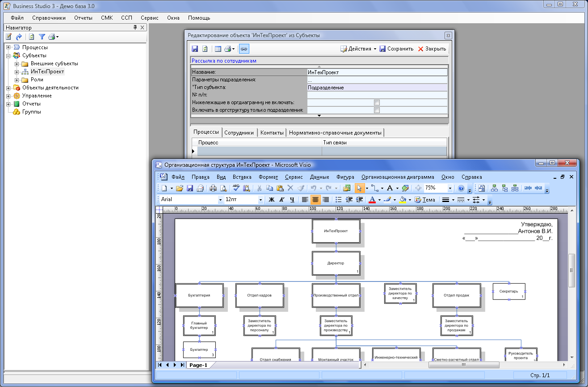
Task: Open the СМК menu
Action: (107, 18)
